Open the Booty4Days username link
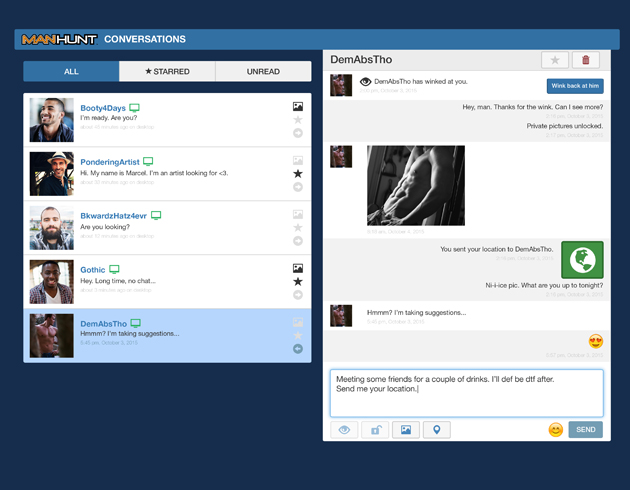The width and height of the screenshot is (630, 490). 103,108
